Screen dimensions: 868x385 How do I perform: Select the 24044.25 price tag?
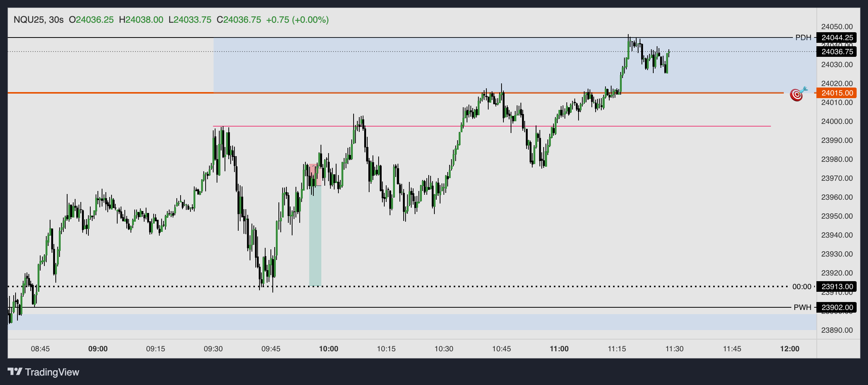click(837, 38)
